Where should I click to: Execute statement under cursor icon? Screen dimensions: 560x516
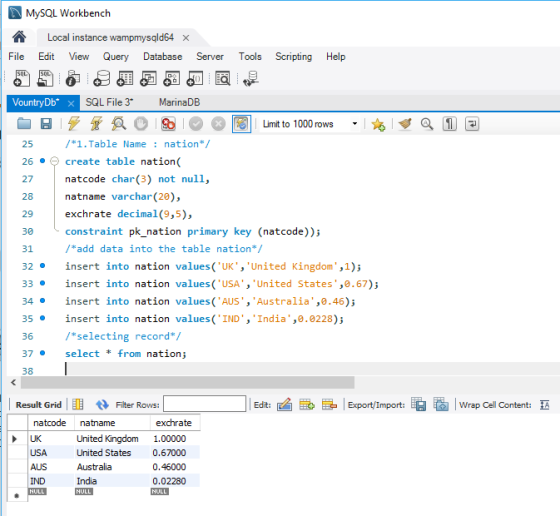96,124
